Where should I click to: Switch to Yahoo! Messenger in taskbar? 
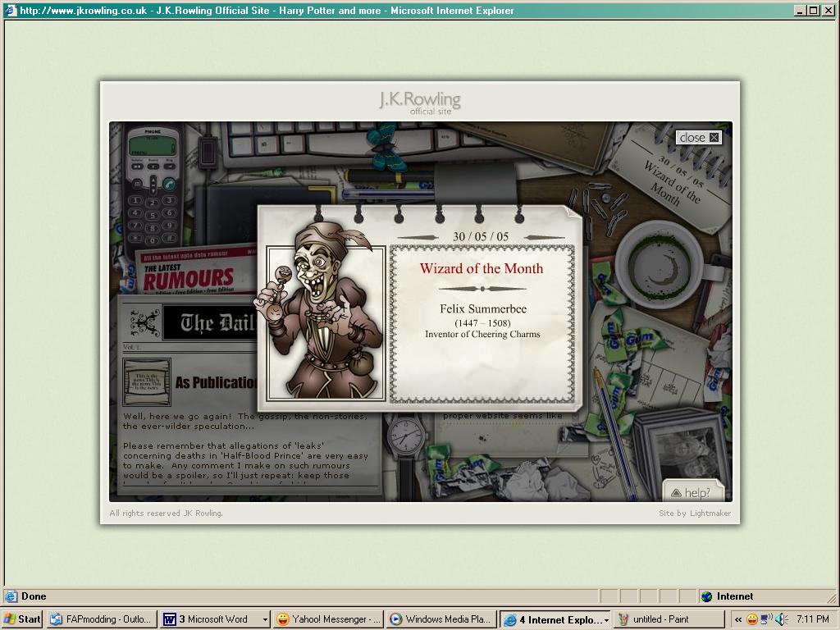coord(328,619)
